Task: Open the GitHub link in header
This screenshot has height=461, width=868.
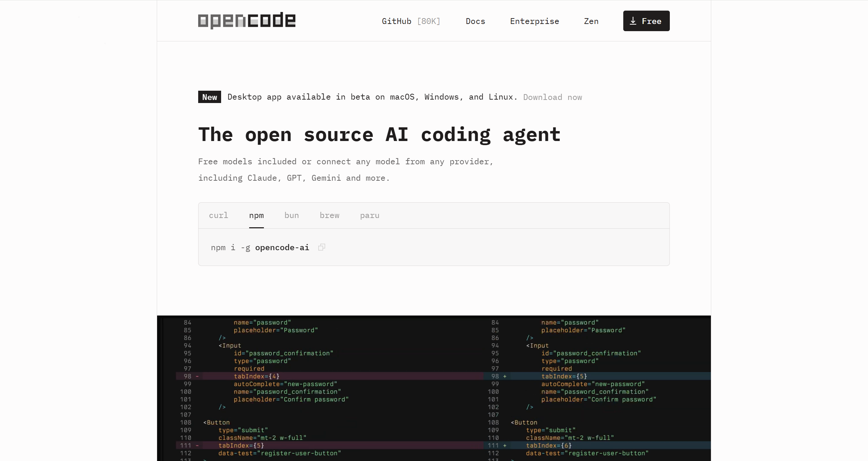Action: (x=396, y=21)
